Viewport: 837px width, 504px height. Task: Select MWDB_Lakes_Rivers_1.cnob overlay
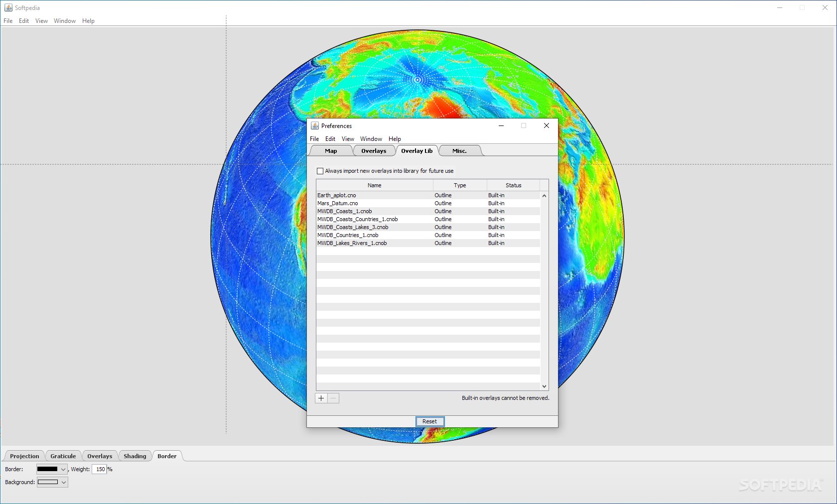pyautogui.click(x=428, y=243)
